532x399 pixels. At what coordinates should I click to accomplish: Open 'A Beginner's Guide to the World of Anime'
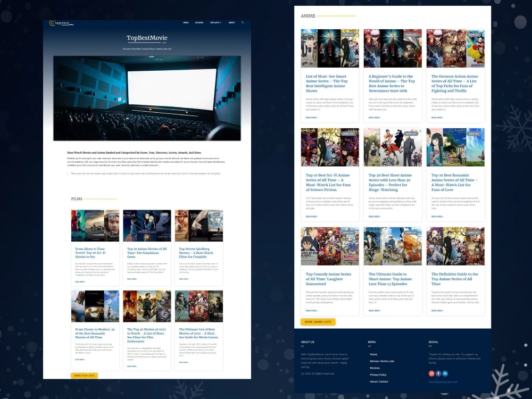[392, 84]
